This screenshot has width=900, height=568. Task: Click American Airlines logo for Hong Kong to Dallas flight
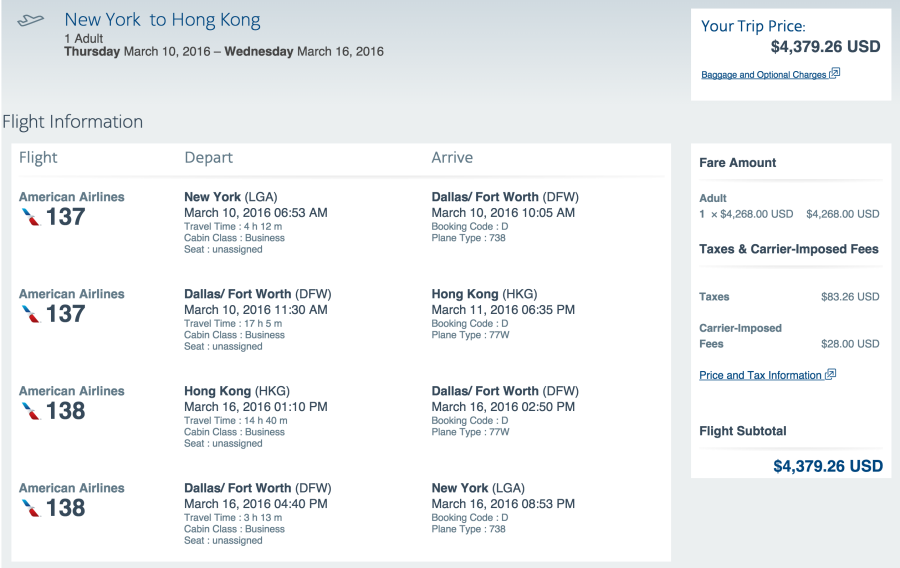click(x=30, y=411)
